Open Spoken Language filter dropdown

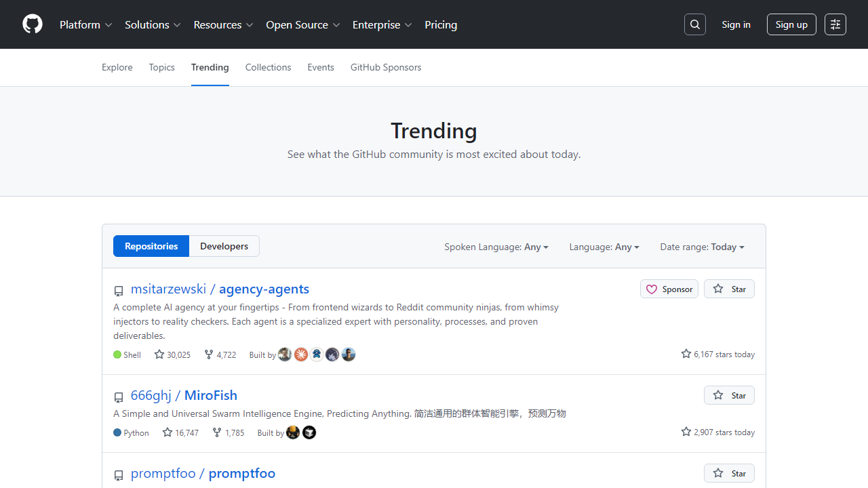point(496,247)
